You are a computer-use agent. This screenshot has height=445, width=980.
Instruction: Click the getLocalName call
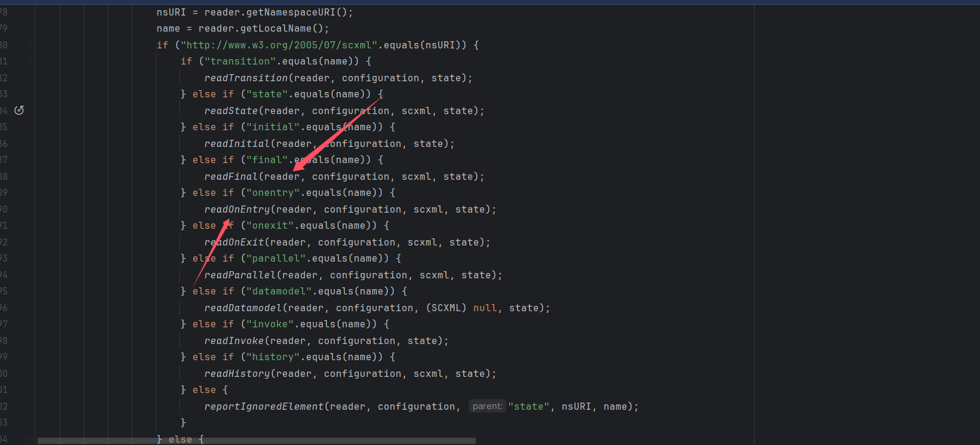click(x=276, y=29)
